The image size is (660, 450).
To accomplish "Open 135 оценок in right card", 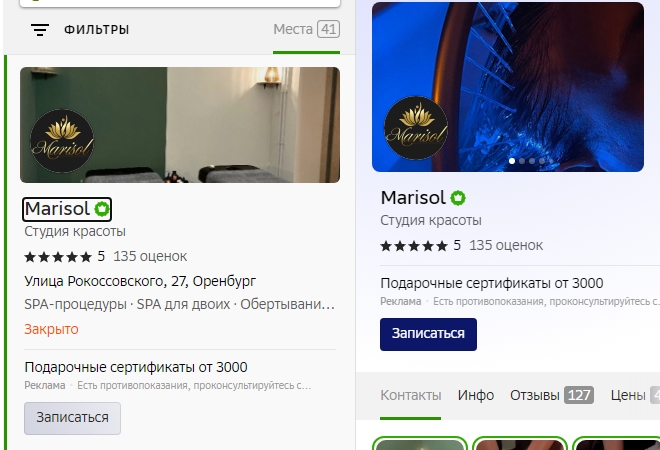I will tap(506, 245).
